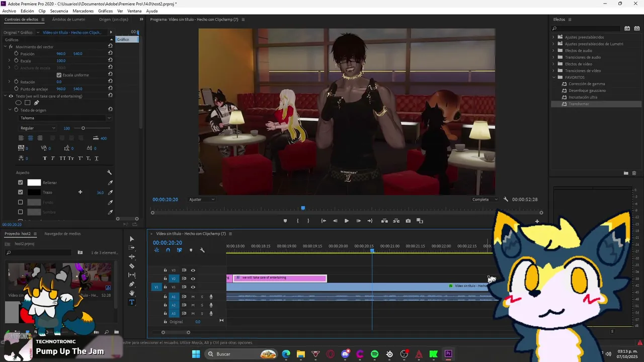Open the Archivo menu
This screenshot has height=362, width=644.
point(9,11)
